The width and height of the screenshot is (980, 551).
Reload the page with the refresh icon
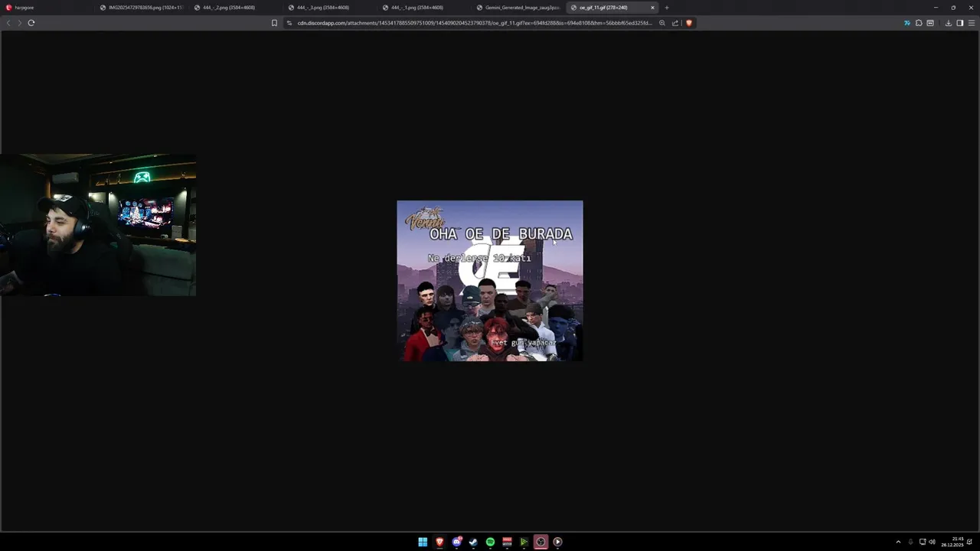[x=31, y=23]
